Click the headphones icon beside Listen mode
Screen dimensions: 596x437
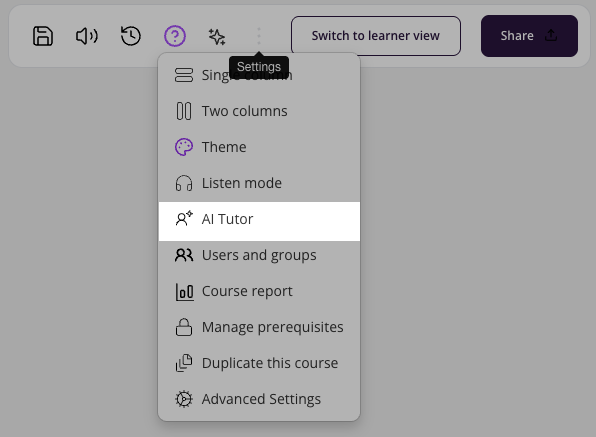click(x=184, y=183)
